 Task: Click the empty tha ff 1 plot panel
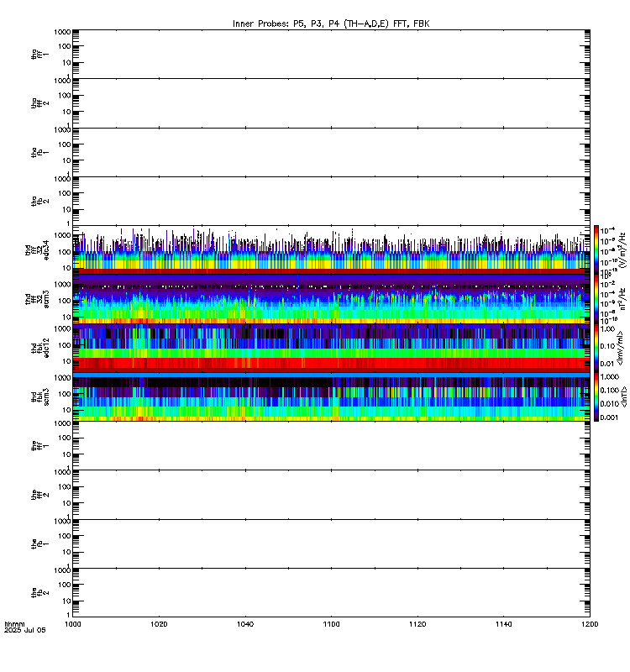pos(331,54)
